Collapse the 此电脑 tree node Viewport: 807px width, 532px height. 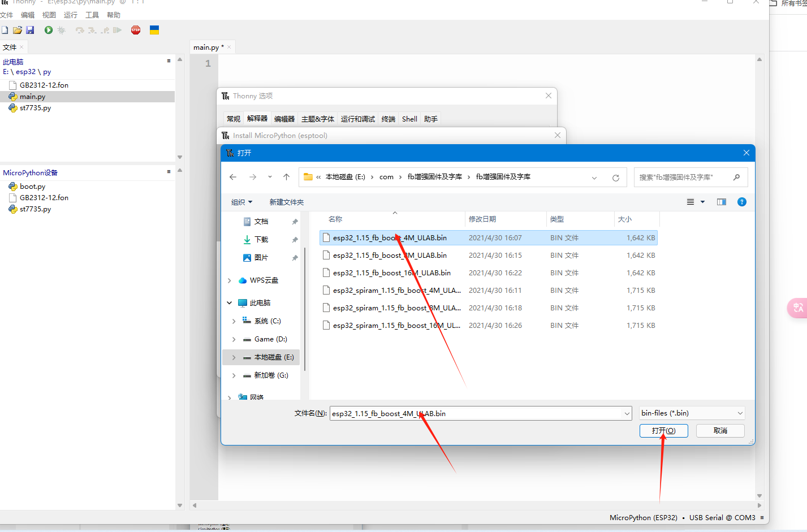point(229,303)
